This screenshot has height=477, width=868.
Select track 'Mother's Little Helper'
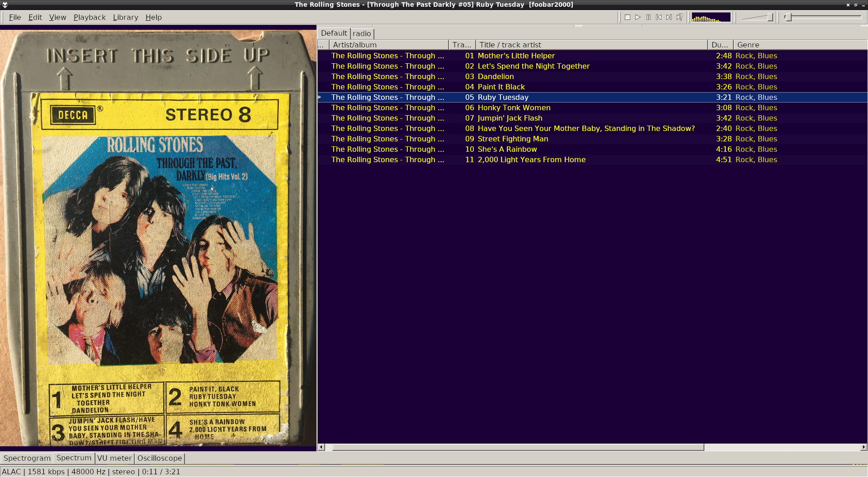point(592,56)
